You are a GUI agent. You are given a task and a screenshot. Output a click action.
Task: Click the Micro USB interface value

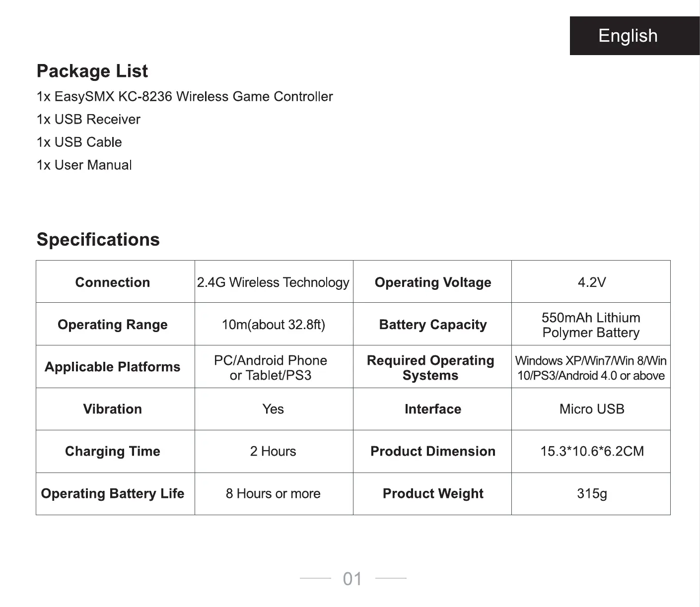point(591,409)
